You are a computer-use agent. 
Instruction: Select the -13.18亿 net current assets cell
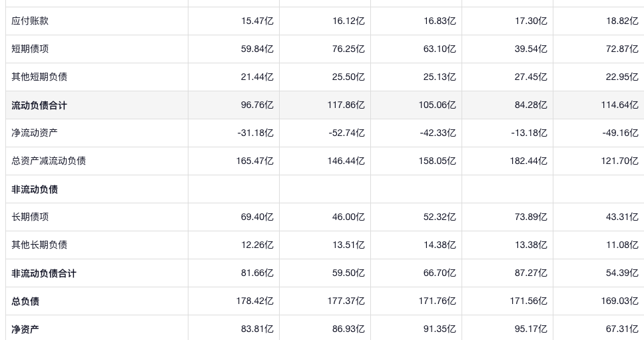click(529, 133)
